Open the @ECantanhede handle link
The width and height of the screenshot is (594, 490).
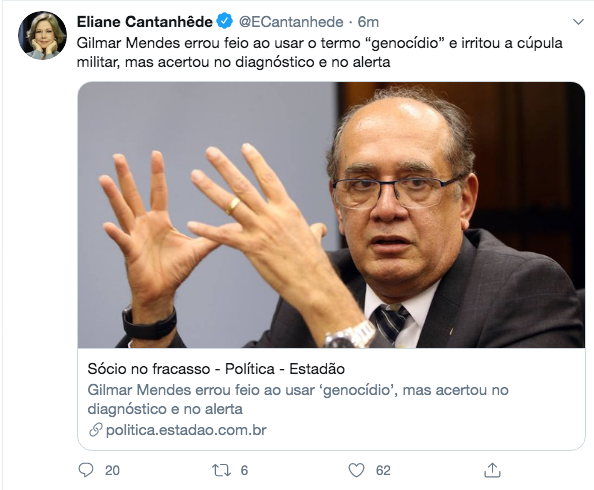pos(291,22)
